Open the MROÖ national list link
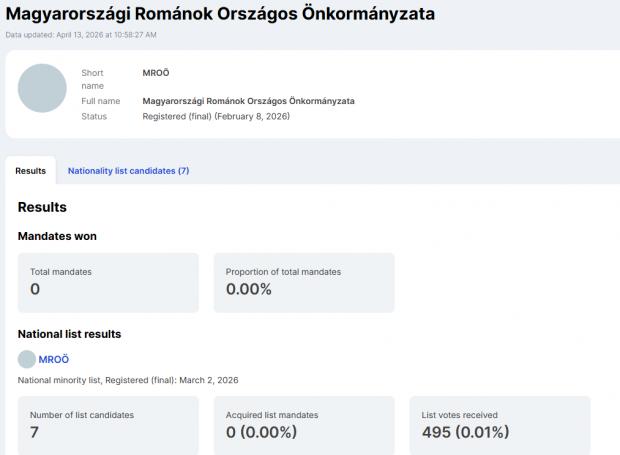The height and width of the screenshot is (455, 620). point(54,359)
